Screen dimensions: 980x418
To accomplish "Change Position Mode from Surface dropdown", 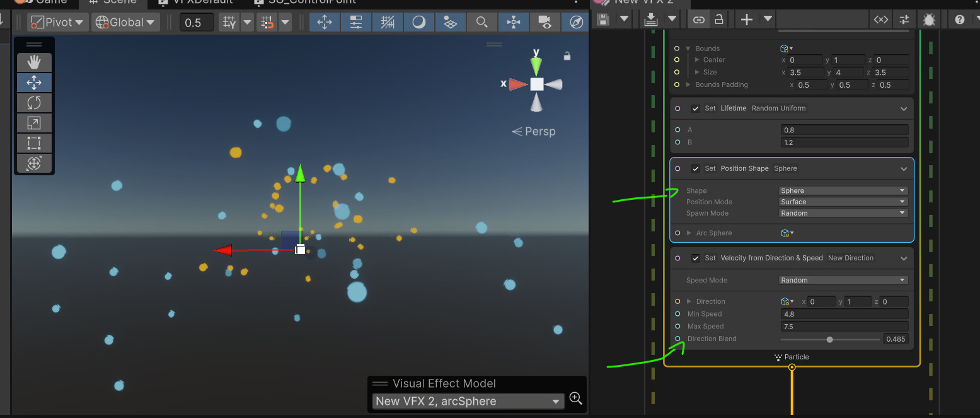I will tap(843, 202).
